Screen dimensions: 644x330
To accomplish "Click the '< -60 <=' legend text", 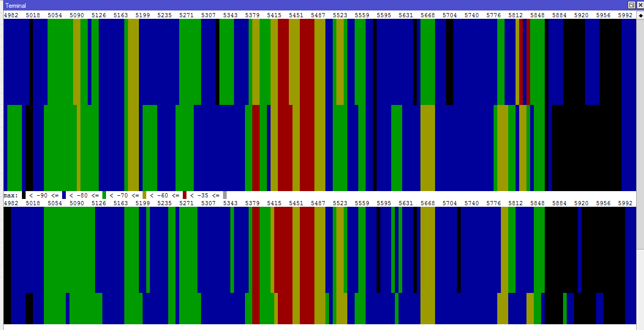I will point(165,195).
